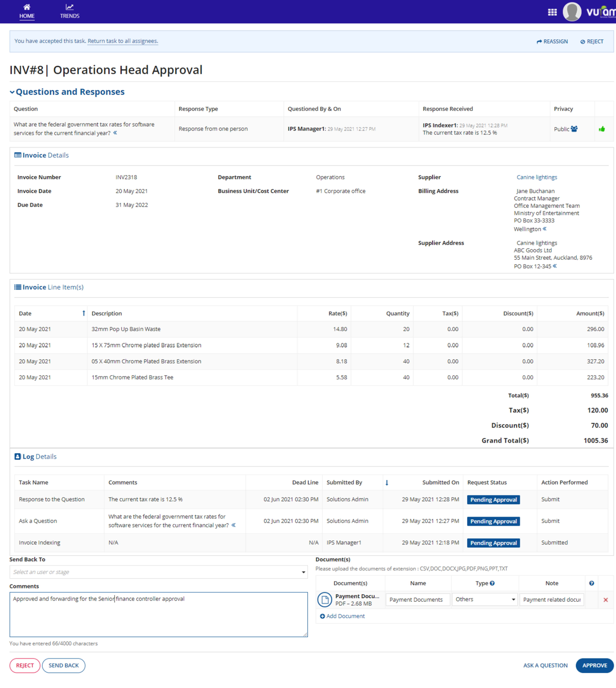Viewport: 616px width, 688px height.
Task: Click the Public privacy group icon
Action: (x=574, y=129)
